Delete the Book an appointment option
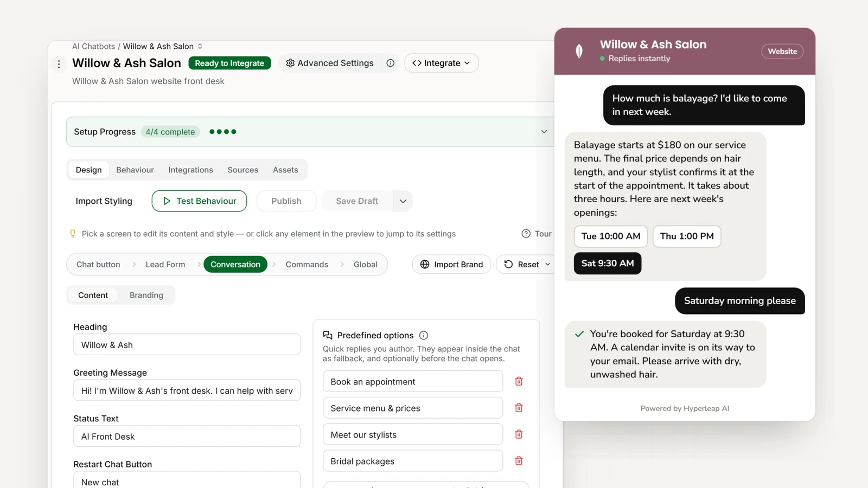 pos(519,382)
